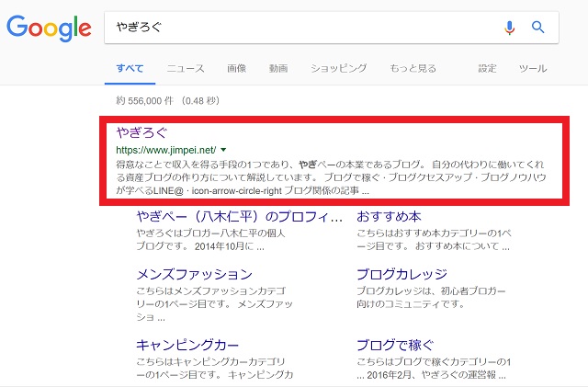Open the ショッピング tab
Viewport: 588px width, 387px height.
coord(338,69)
